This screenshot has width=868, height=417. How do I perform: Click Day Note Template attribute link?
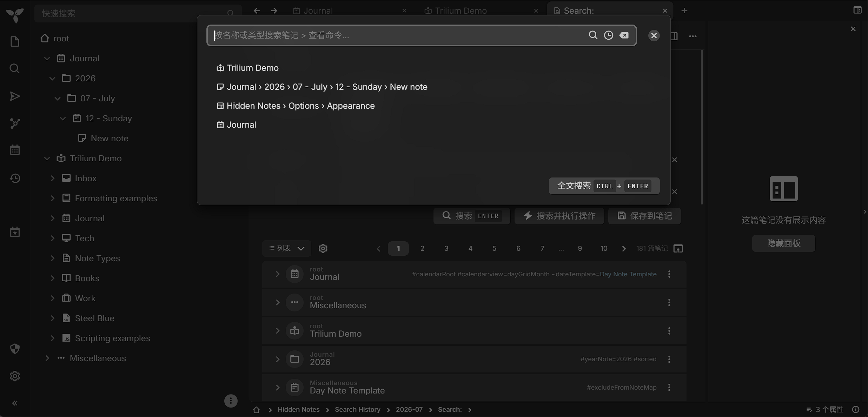click(x=628, y=274)
